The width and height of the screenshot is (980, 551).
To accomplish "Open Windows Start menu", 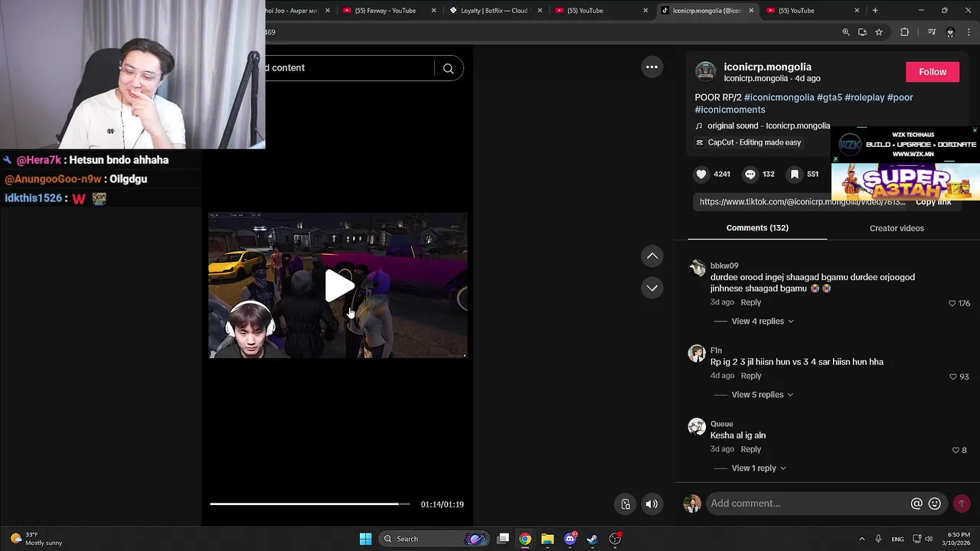I will [365, 539].
